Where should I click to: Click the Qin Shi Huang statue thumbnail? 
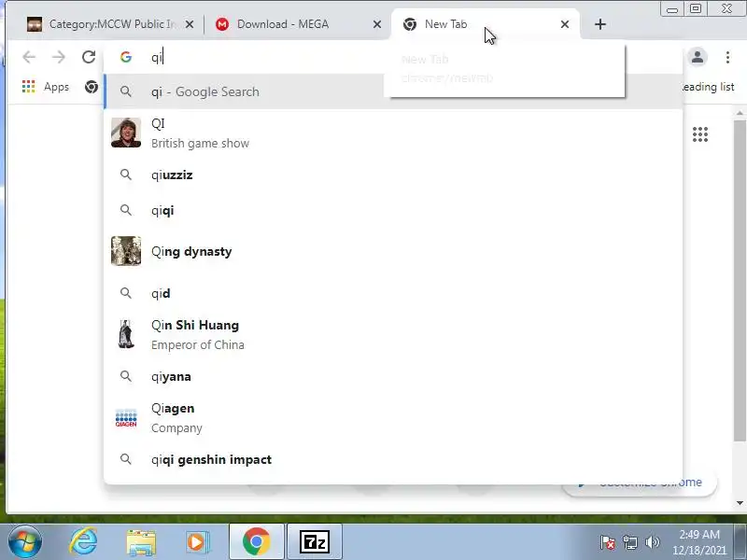[x=126, y=334]
